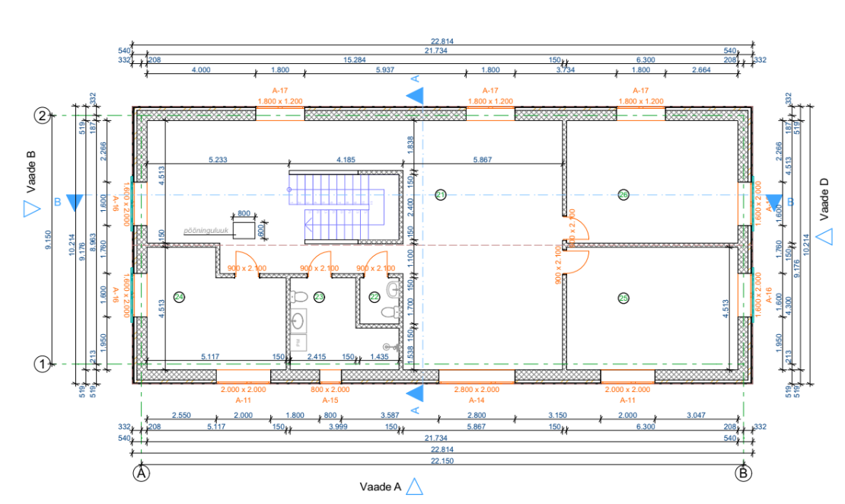
Task: Select the room 22 circle tag
Action: tap(375, 297)
